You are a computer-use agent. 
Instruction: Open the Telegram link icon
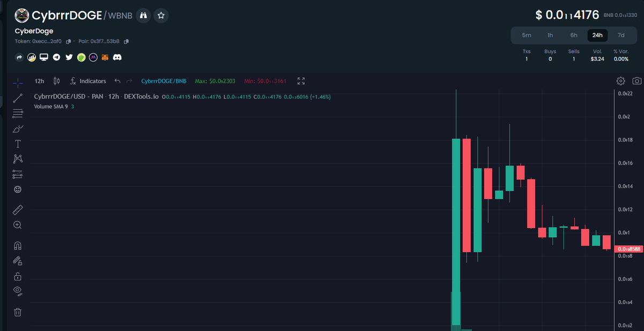tap(56, 57)
